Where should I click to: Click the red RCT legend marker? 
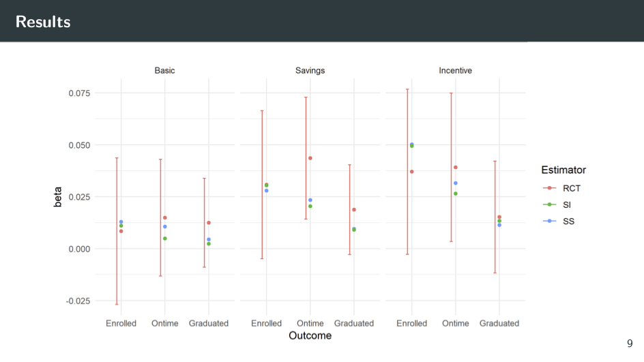coord(549,188)
